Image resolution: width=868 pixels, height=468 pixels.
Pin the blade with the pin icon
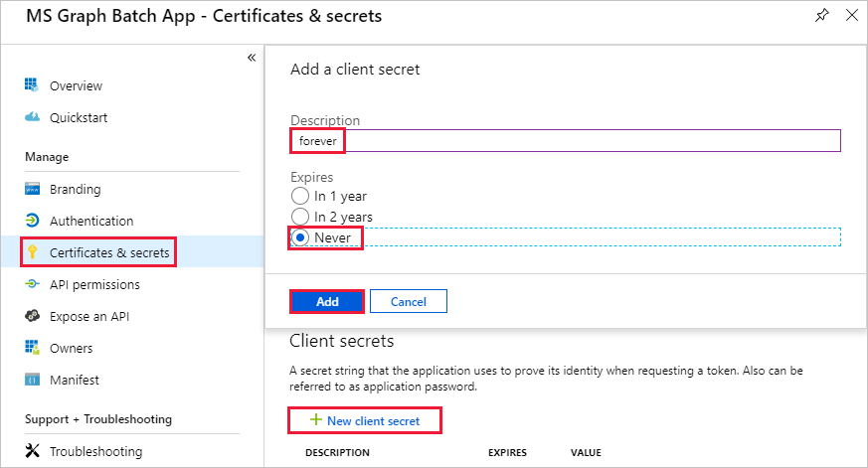pyautogui.click(x=822, y=15)
